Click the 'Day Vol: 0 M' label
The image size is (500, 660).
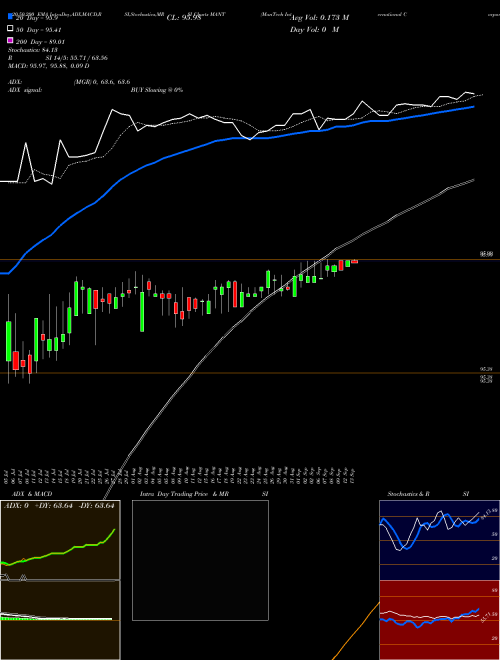click(x=314, y=29)
